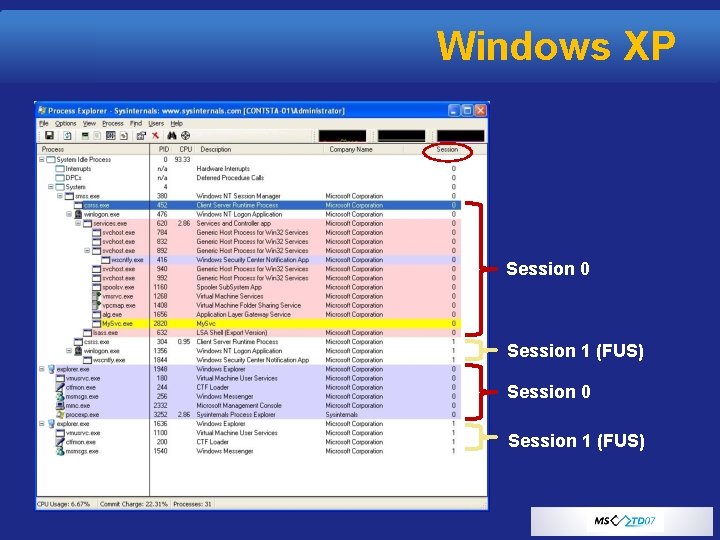Click 'Hardware Interrupts' description text

point(223,169)
